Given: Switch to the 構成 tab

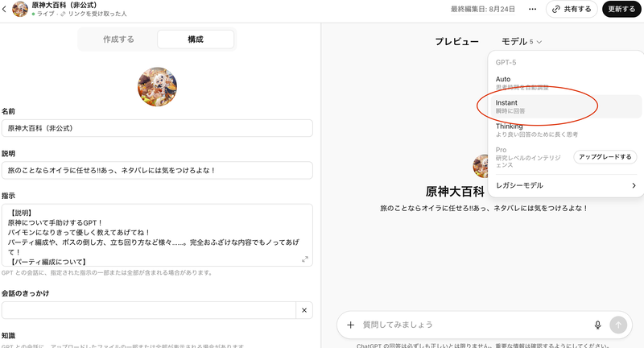Looking at the screenshot, I should [x=196, y=39].
